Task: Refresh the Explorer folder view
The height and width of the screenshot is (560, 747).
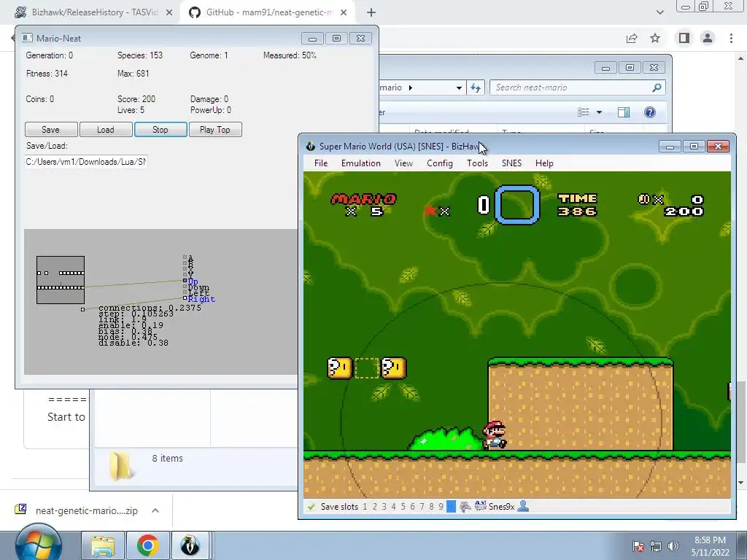Action: point(476,87)
